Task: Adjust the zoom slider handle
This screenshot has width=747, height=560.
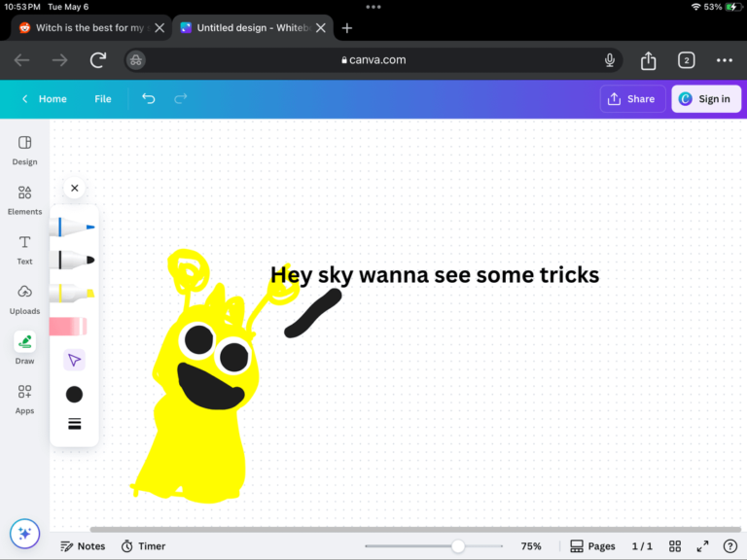Action: click(458, 546)
